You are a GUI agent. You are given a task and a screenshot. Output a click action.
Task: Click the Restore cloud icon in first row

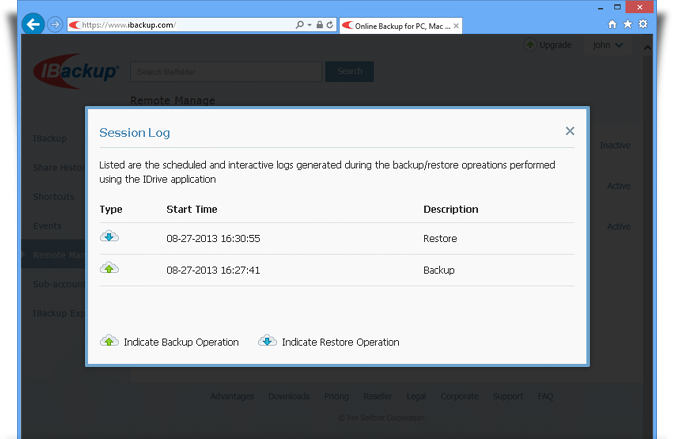(109, 236)
